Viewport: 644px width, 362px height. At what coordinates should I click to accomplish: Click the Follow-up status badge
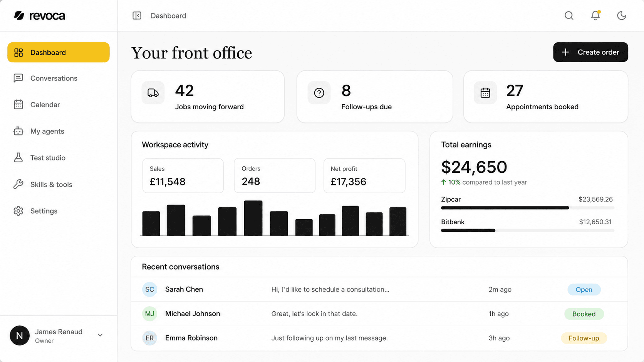[x=584, y=338]
